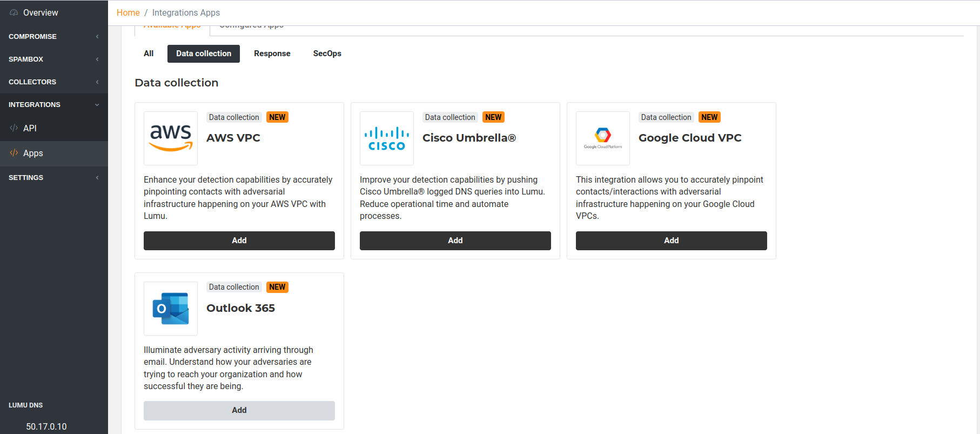Select the All filter tab
980x434 pixels.
pyautogui.click(x=149, y=54)
